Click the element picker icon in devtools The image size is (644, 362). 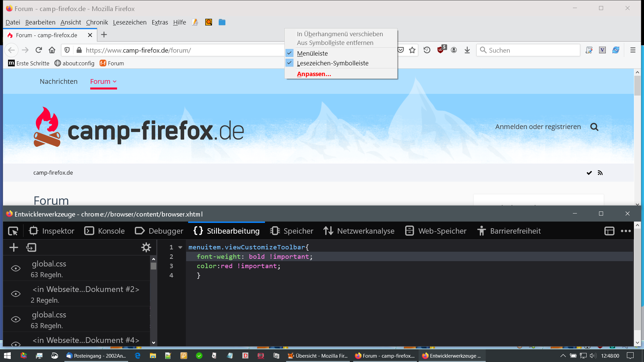(13, 231)
